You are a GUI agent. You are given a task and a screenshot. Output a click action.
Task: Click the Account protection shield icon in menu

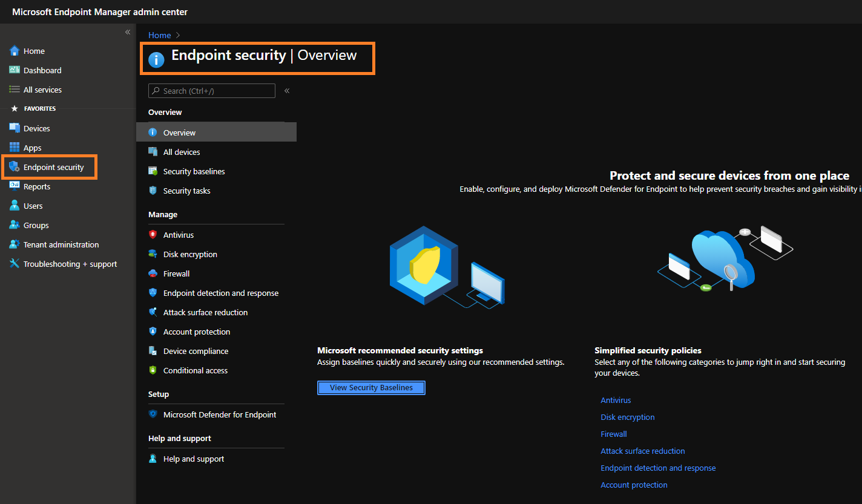(153, 332)
